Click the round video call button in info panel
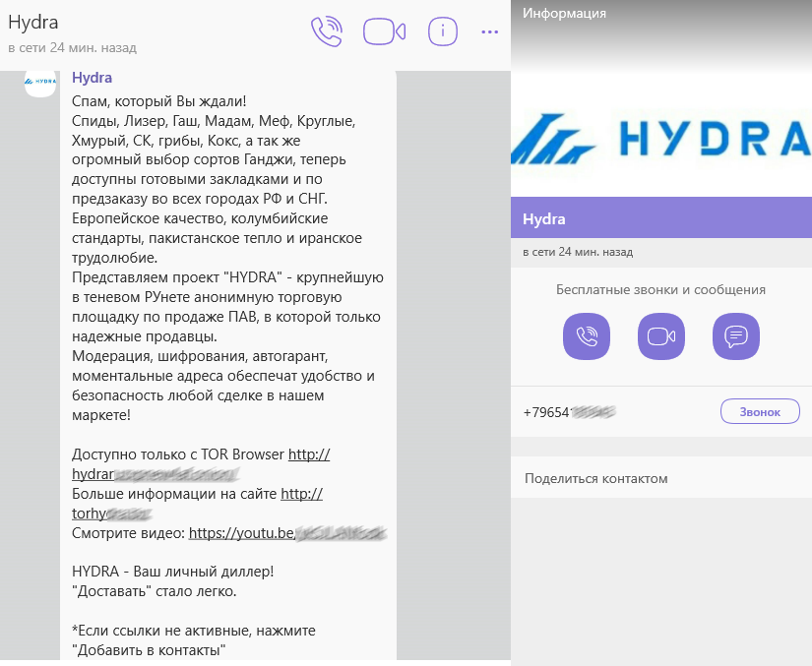This screenshot has height=666, width=812. (661, 336)
